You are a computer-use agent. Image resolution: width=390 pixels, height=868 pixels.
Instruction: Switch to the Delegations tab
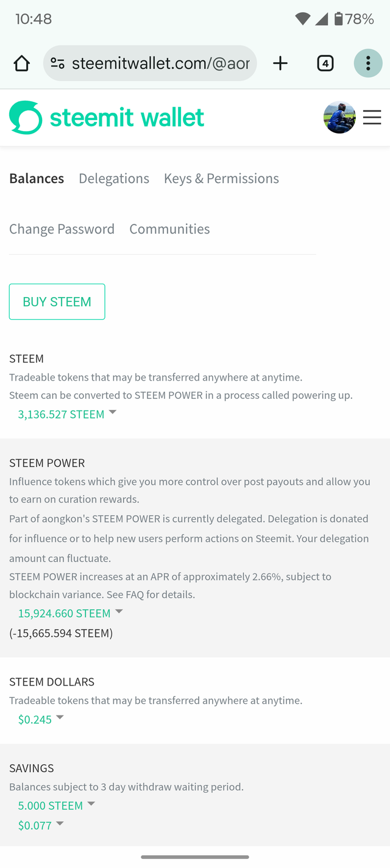click(114, 179)
